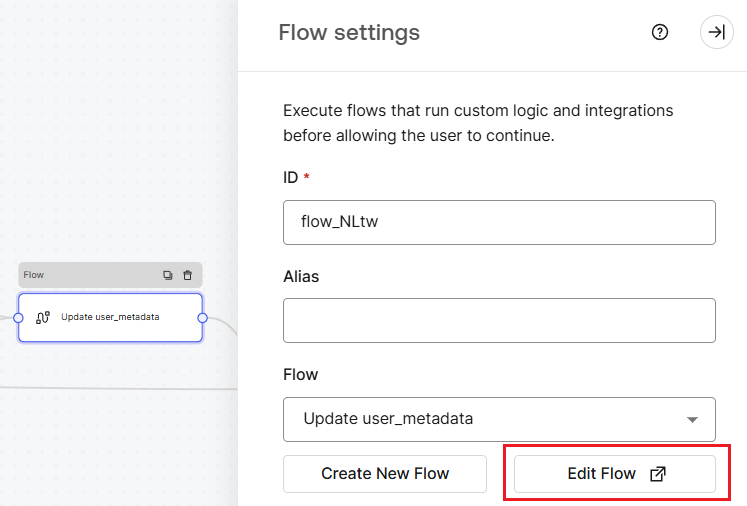Click the Create New Flow button
Viewport: 747px width, 506px height.
point(385,474)
